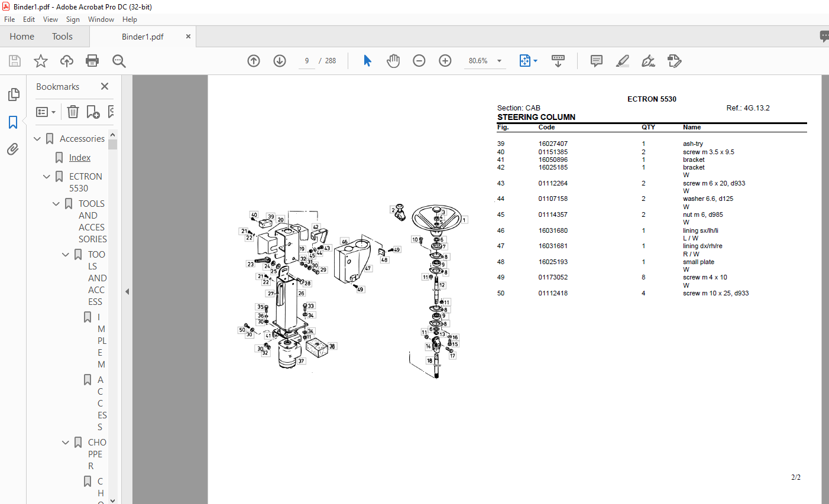Toggle the Bookmarks panel sidebar icon
This screenshot has width=829, height=504.
click(x=13, y=122)
